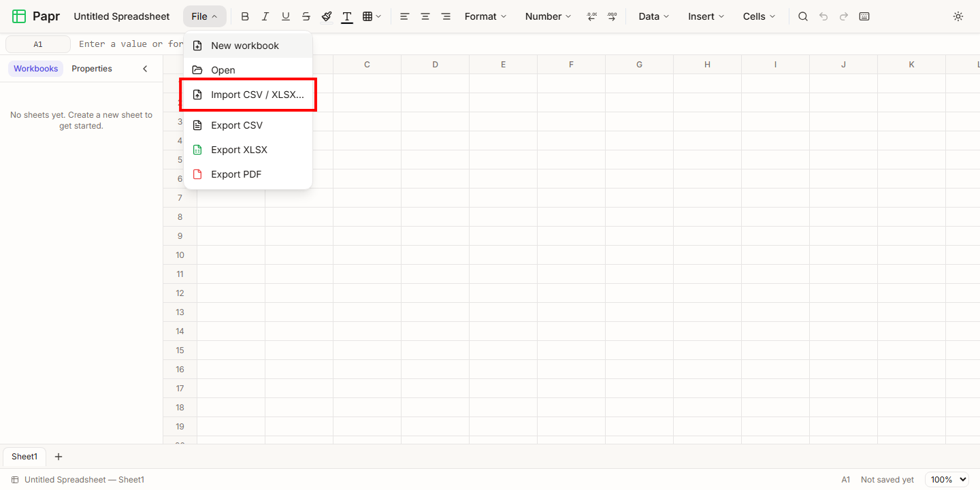Viewport: 980px width, 490px height.
Task: Select row 13 header
Action: tap(180, 312)
